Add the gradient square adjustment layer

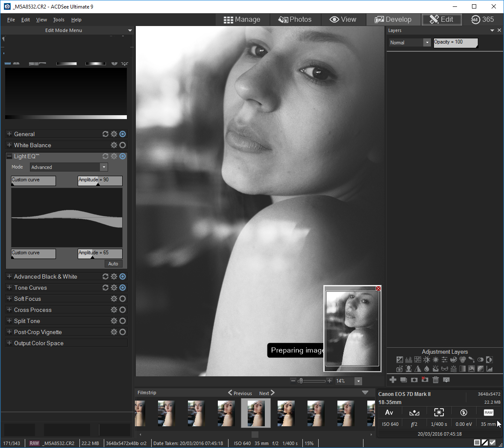click(x=463, y=369)
